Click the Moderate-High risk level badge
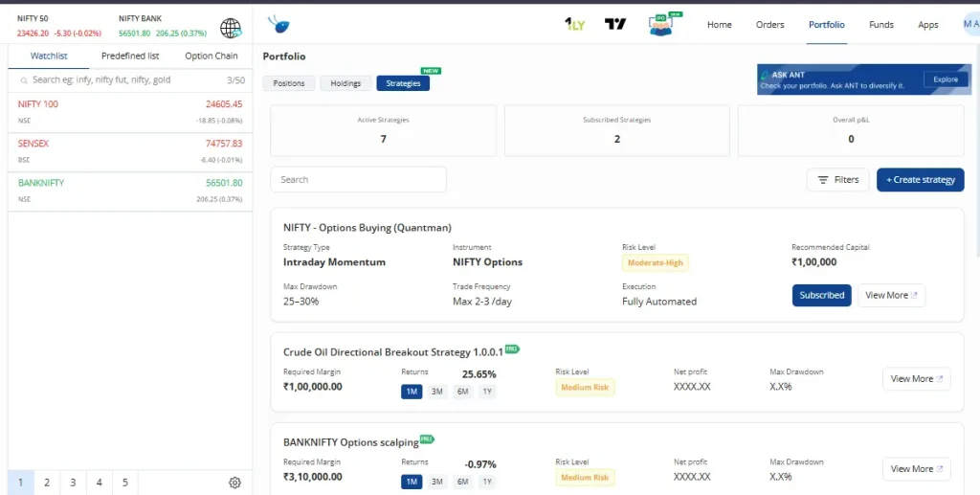Image resolution: width=980 pixels, height=495 pixels. [x=655, y=262]
